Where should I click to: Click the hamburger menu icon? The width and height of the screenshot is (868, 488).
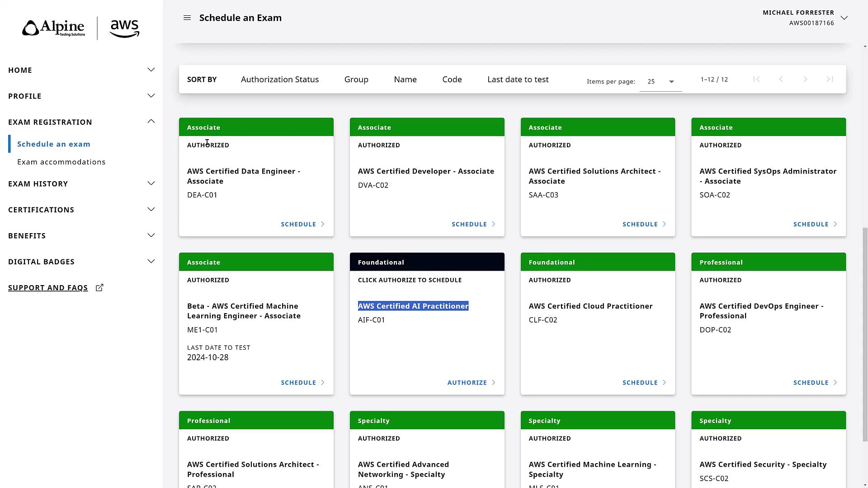pos(187,18)
